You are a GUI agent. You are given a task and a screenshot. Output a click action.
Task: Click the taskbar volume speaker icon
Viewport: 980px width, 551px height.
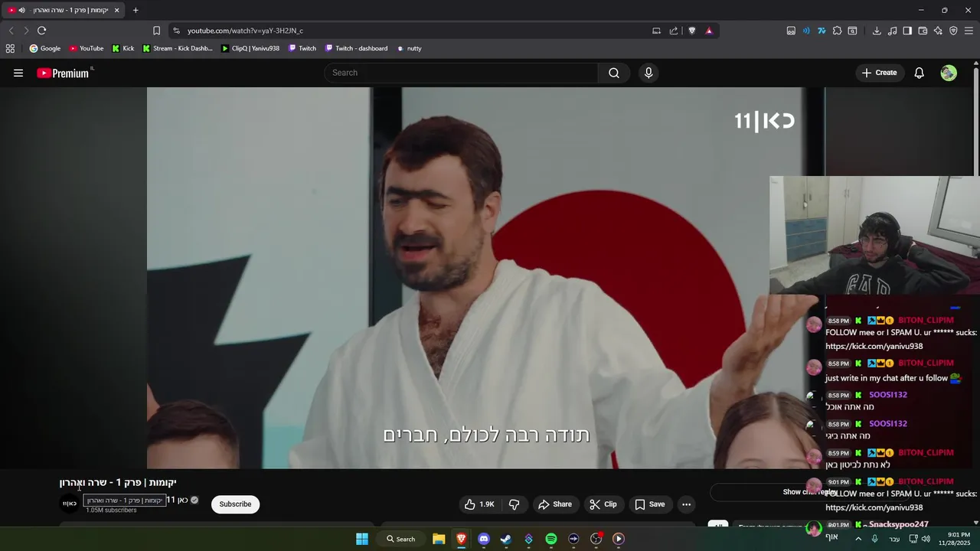pyautogui.click(x=926, y=539)
